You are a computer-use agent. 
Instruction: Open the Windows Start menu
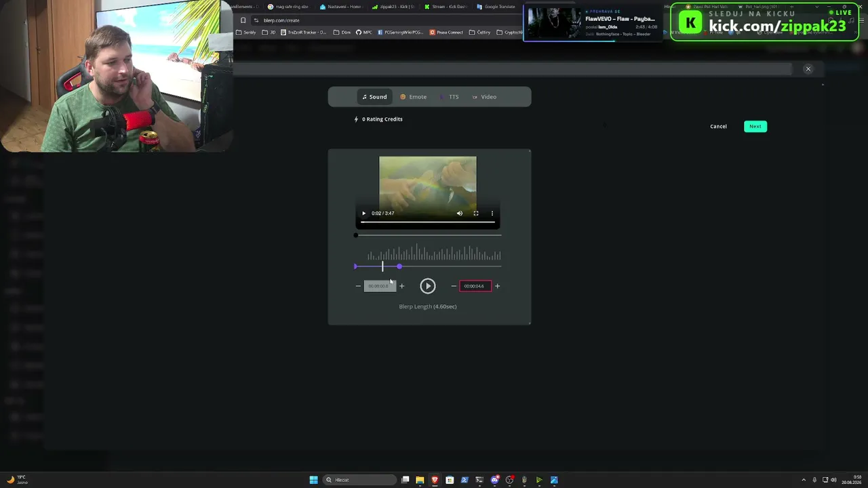click(313, 480)
